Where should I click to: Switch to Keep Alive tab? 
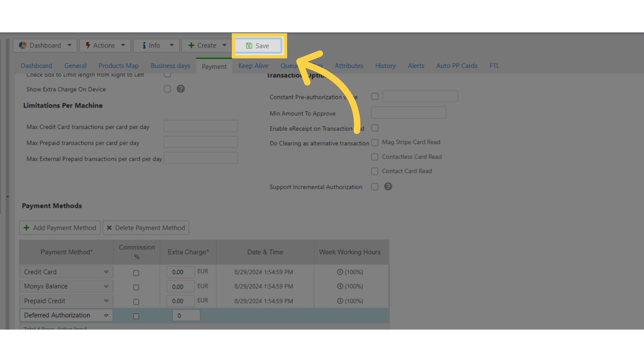pos(253,65)
